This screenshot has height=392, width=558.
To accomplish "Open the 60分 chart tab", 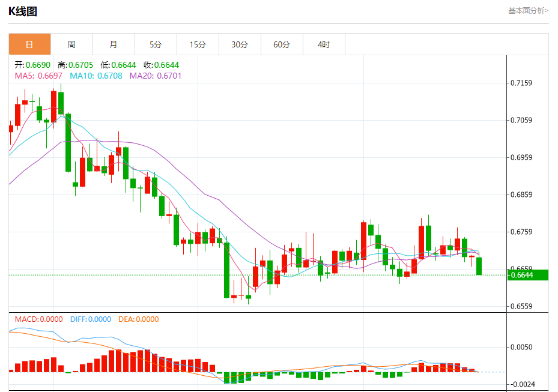I will 282,44.
